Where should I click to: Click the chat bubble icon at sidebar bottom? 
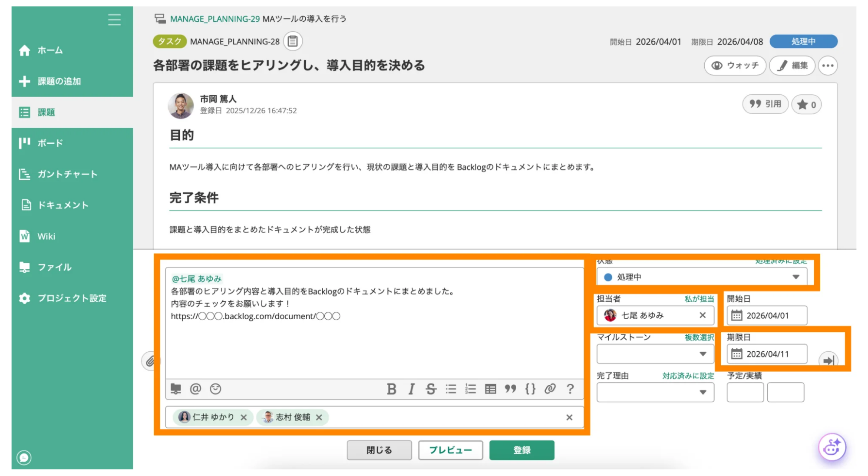point(24,457)
